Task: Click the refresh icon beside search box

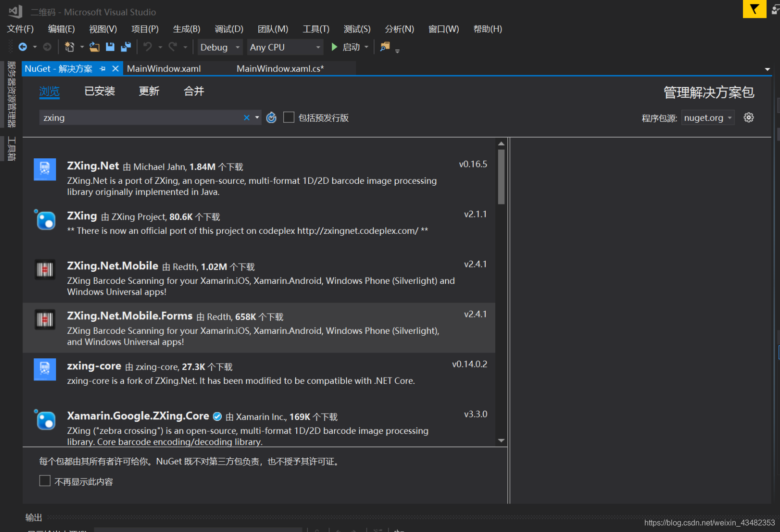Action: click(x=271, y=118)
